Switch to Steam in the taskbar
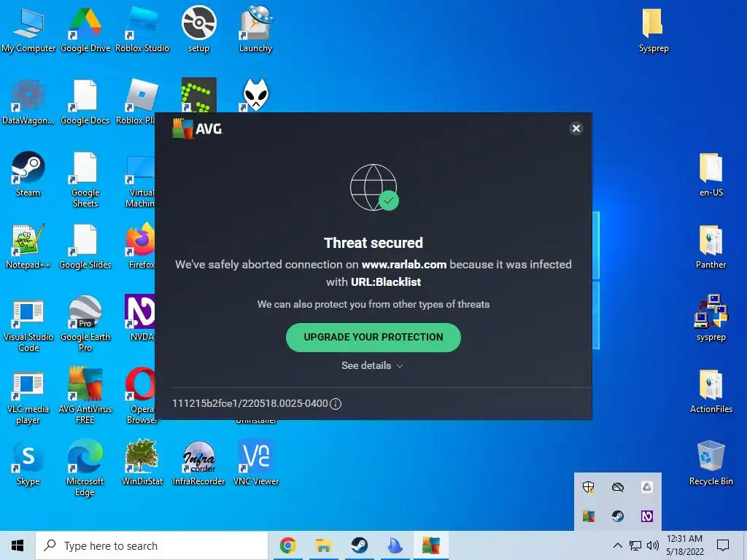Viewport: 747px width, 560px height. 359,545
